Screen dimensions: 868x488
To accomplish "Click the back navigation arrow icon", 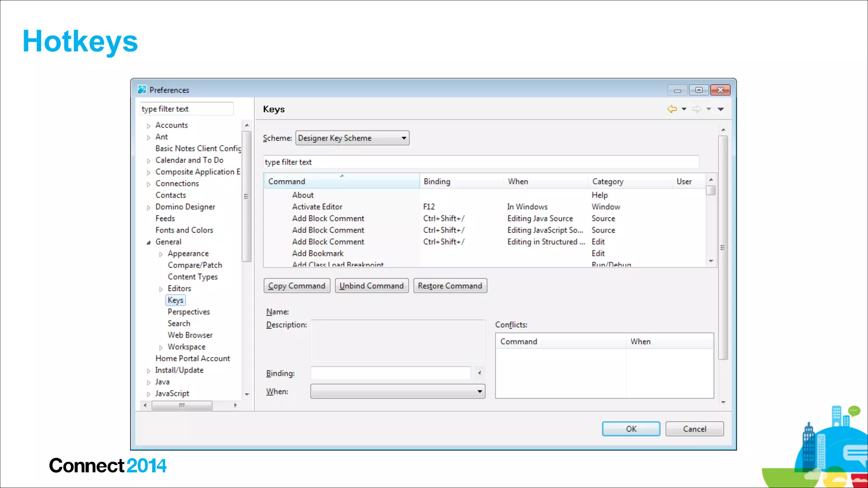I will point(672,109).
